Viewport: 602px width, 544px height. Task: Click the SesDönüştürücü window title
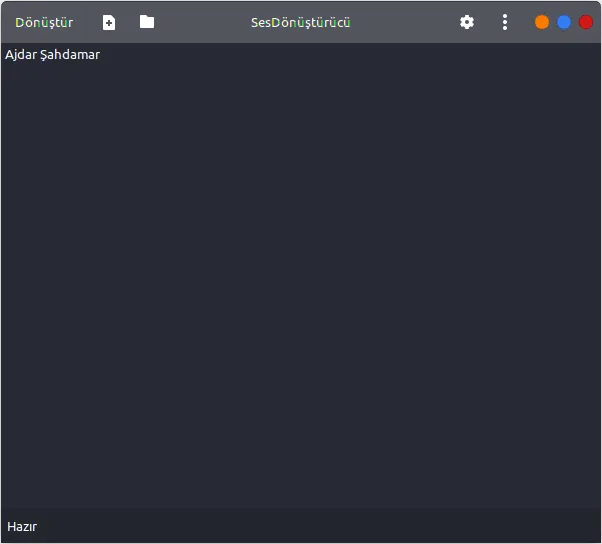tap(301, 23)
